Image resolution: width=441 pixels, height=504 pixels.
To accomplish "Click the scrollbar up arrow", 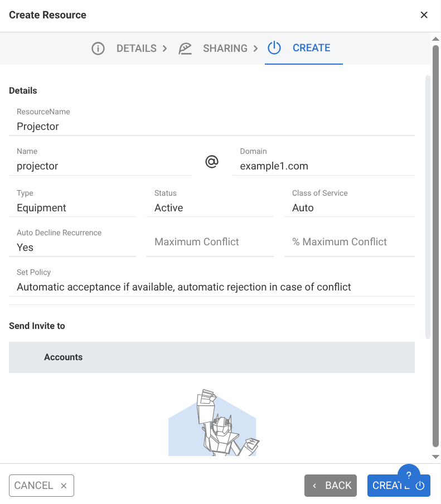I will 436,38.
